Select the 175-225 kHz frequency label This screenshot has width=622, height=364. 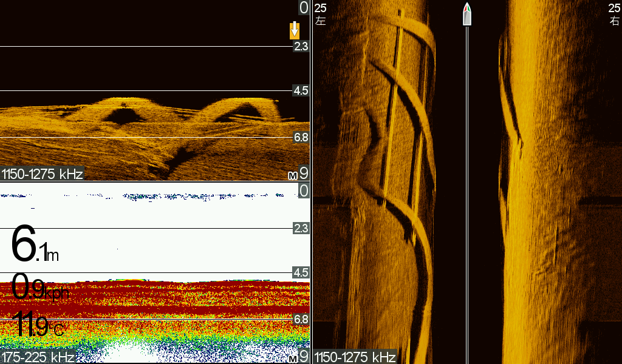38,357
